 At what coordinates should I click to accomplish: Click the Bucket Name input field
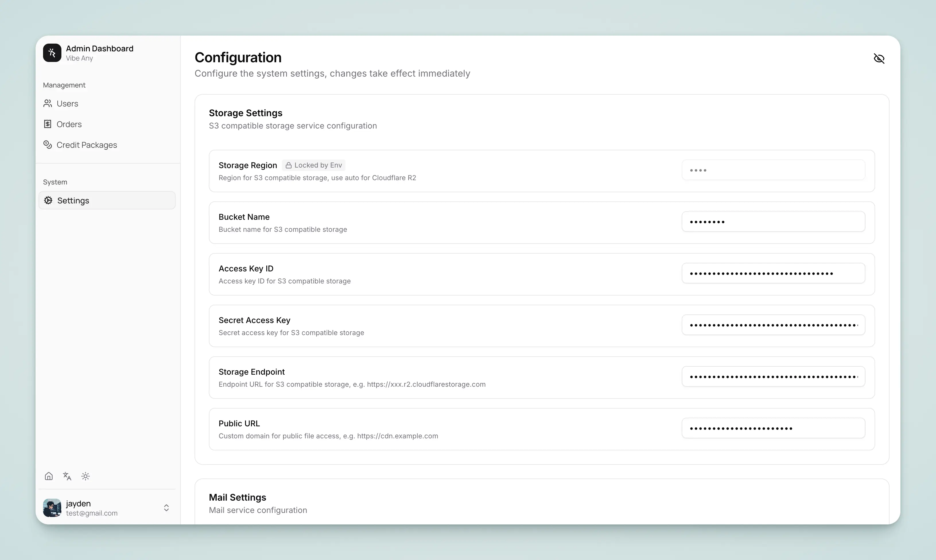(773, 222)
